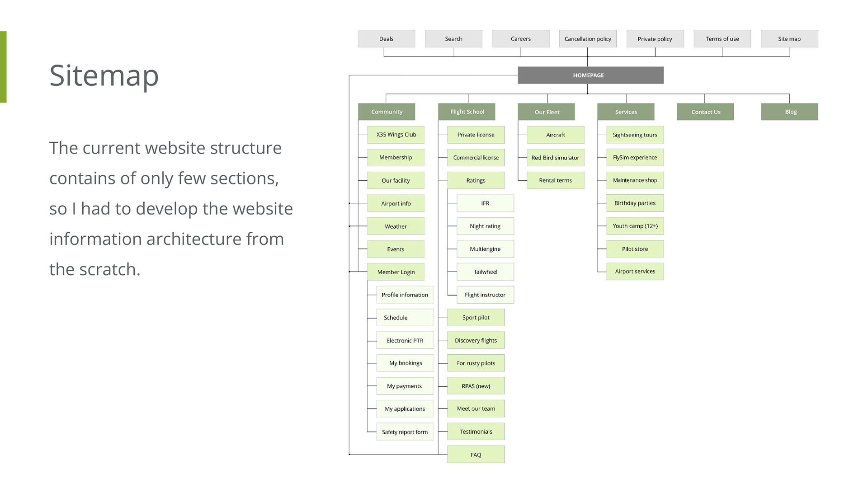Click the Blog section box
Screen dimensions: 868x488
point(789,112)
